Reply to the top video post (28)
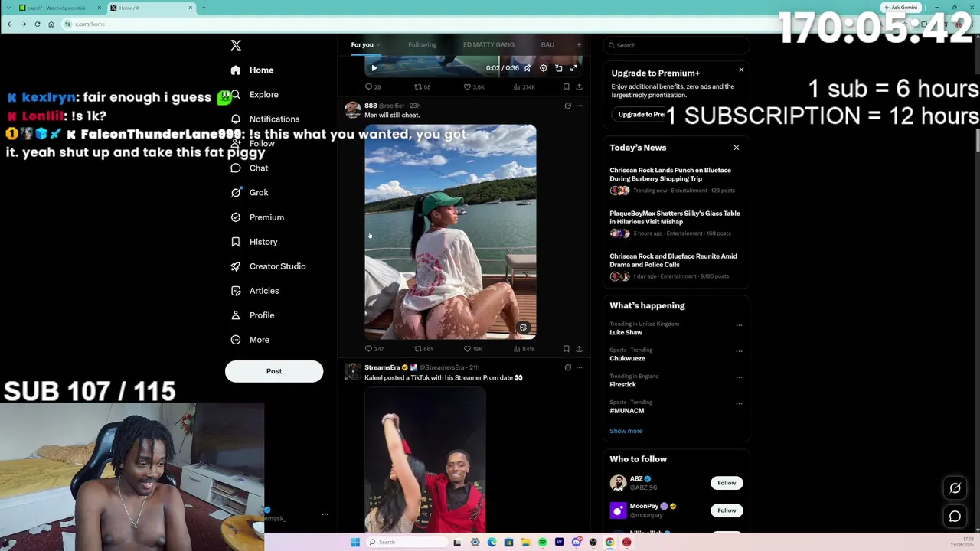 pyautogui.click(x=372, y=87)
